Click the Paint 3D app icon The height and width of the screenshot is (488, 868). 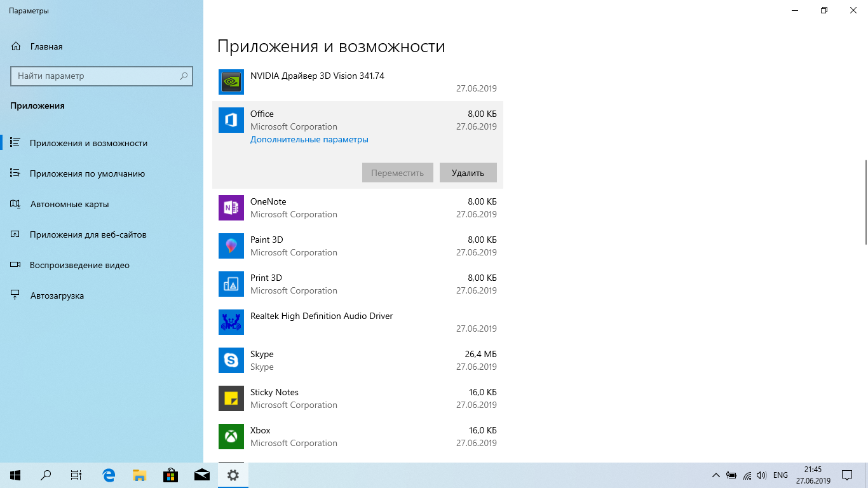pos(231,246)
